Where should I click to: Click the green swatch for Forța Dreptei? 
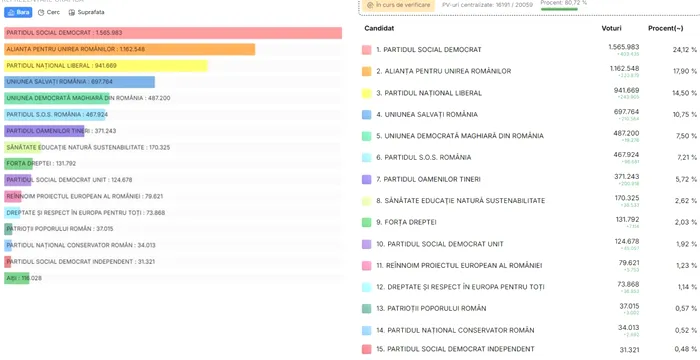click(367, 222)
